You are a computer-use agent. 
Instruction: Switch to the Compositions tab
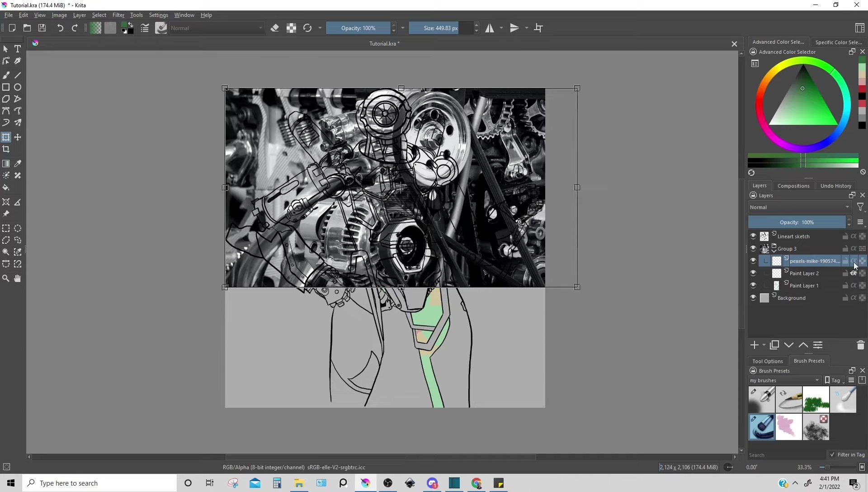pyautogui.click(x=793, y=186)
